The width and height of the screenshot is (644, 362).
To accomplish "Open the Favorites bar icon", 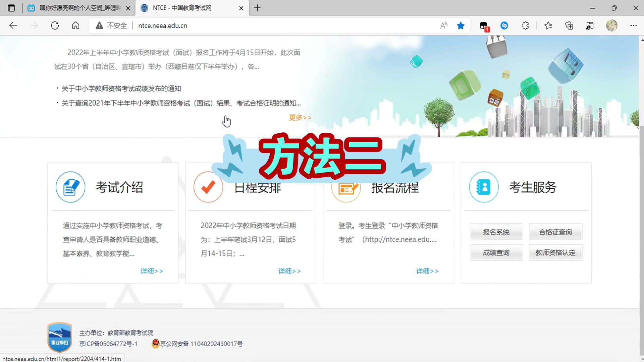I will click(x=548, y=25).
